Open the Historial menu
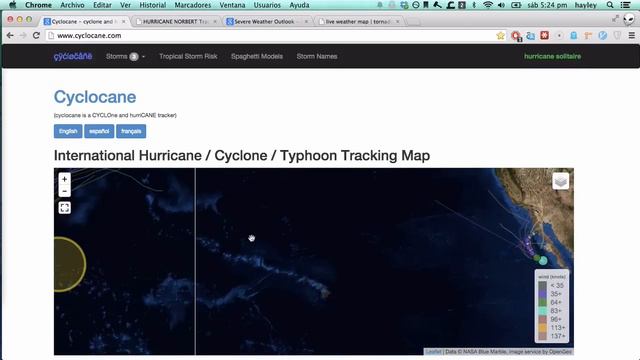This screenshot has height=360, width=640. (153, 5)
